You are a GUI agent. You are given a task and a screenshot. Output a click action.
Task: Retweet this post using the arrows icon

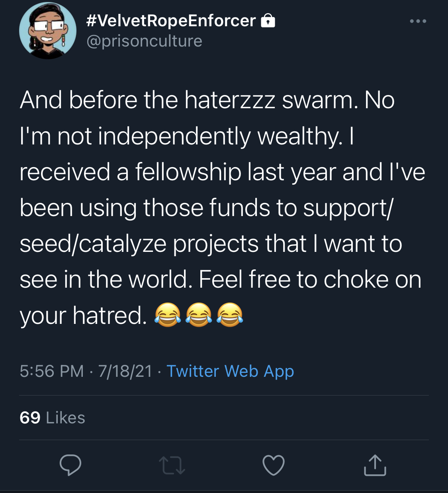[172, 465]
